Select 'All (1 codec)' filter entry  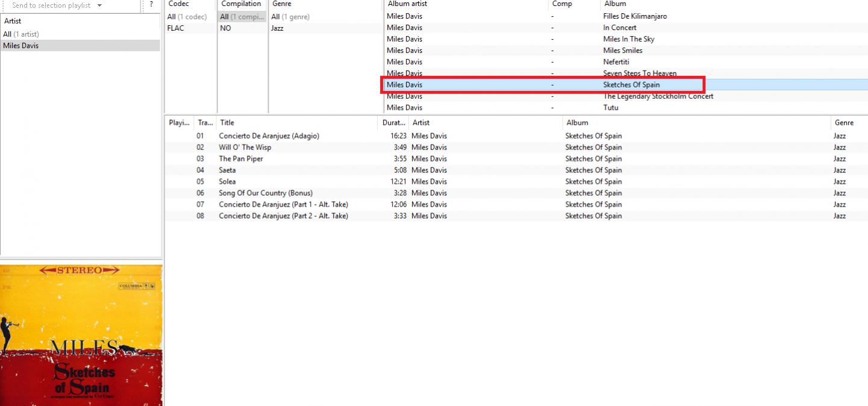tap(187, 17)
